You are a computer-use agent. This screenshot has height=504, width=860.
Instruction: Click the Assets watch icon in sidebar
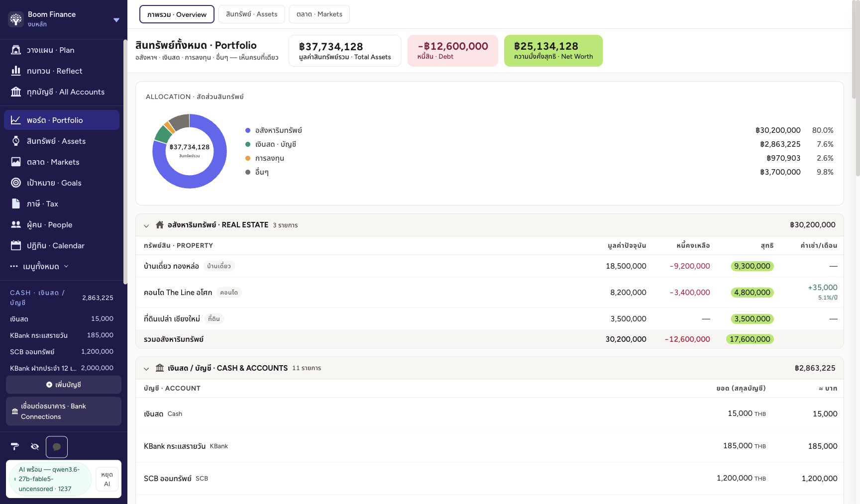(16, 141)
